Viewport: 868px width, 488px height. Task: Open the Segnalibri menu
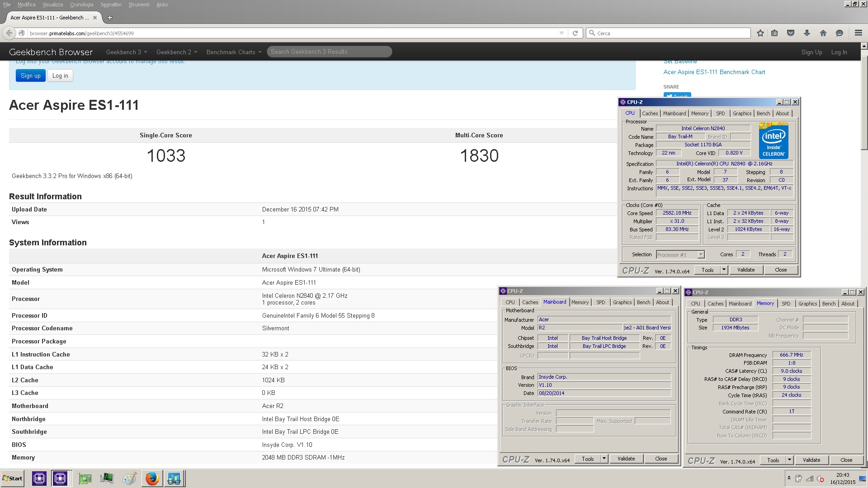[x=111, y=5]
